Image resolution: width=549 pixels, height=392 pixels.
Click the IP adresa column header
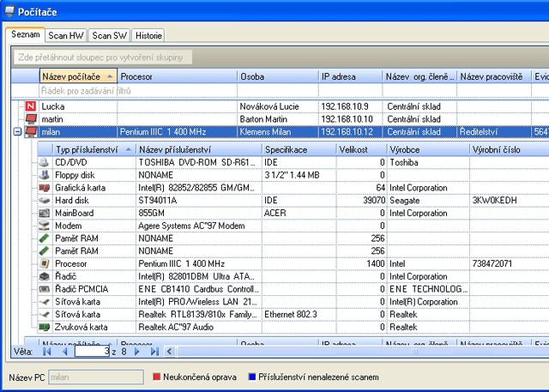[x=351, y=76]
